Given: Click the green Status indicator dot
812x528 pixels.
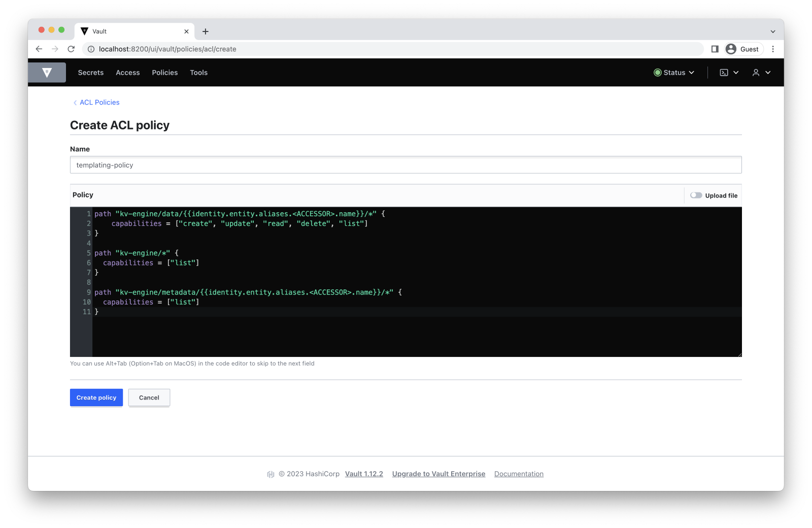Looking at the screenshot, I should tap(659, 72).
